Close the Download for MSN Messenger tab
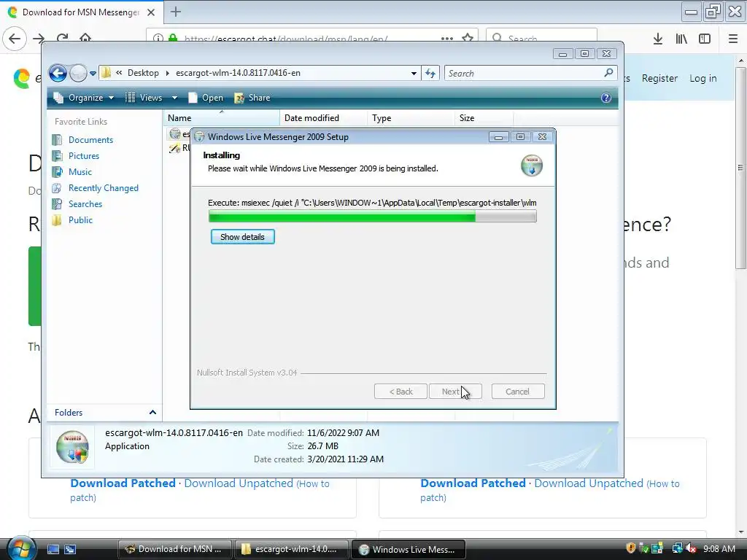747x560 pixels. (x=150, y=12)
